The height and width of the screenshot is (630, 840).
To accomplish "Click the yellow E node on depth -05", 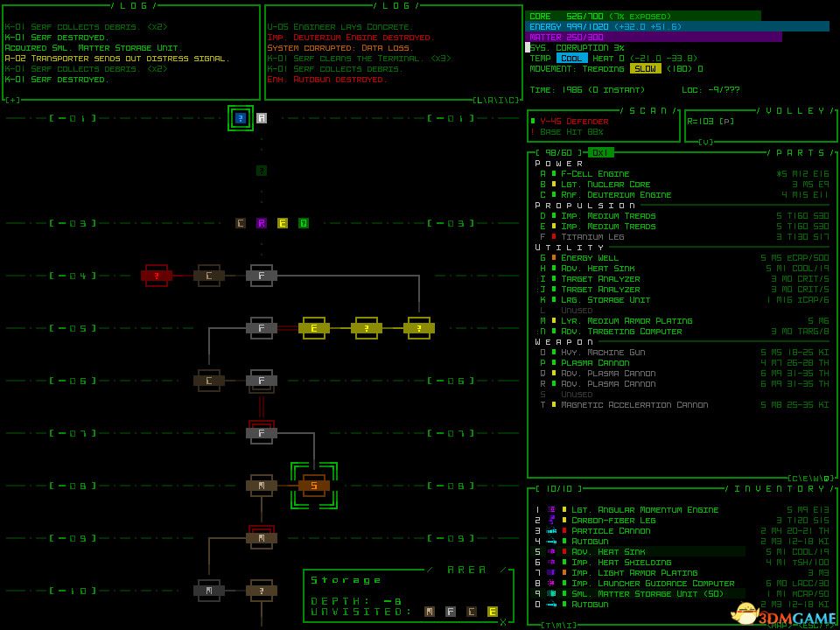I will coord(313,328).
